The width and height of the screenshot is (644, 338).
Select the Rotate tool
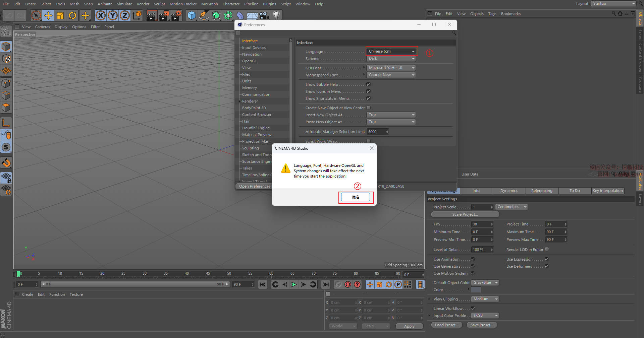[x=72, y=15]
